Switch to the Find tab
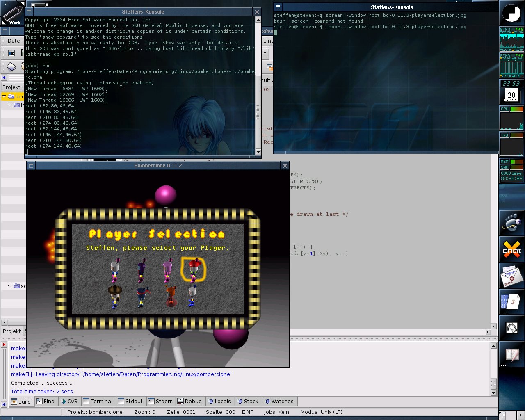 tap(45, 402)
